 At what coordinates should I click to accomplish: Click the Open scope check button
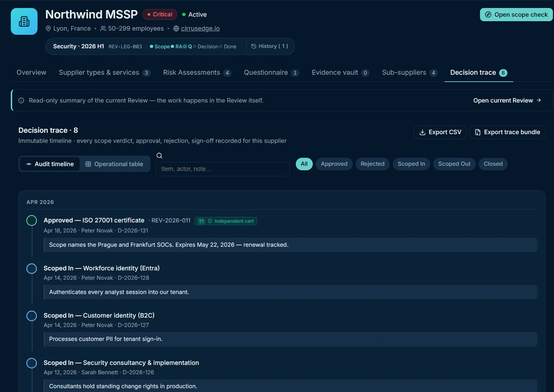(x=516, y=15)
